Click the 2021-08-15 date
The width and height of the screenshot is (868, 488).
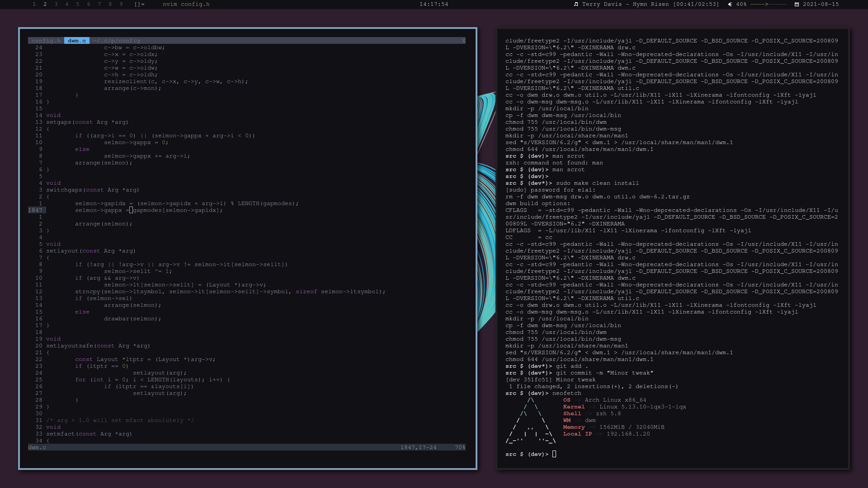821,4
